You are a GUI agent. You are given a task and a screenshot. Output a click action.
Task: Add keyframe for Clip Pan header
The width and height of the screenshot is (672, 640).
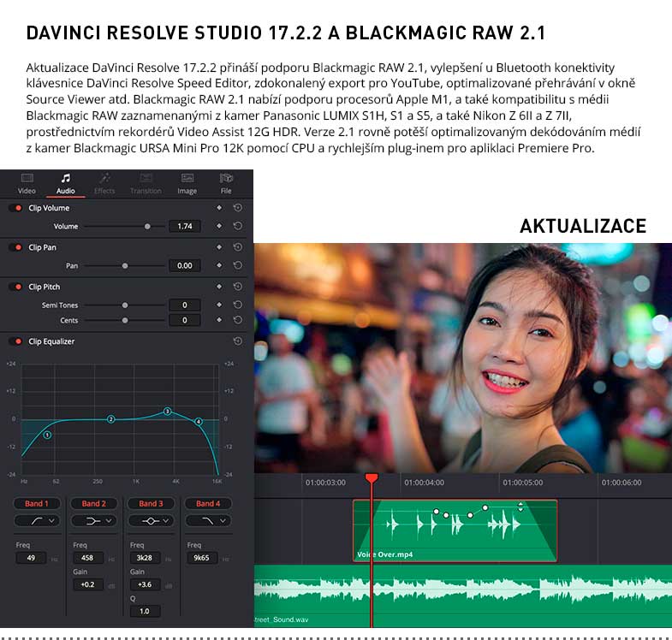(219, 247)
